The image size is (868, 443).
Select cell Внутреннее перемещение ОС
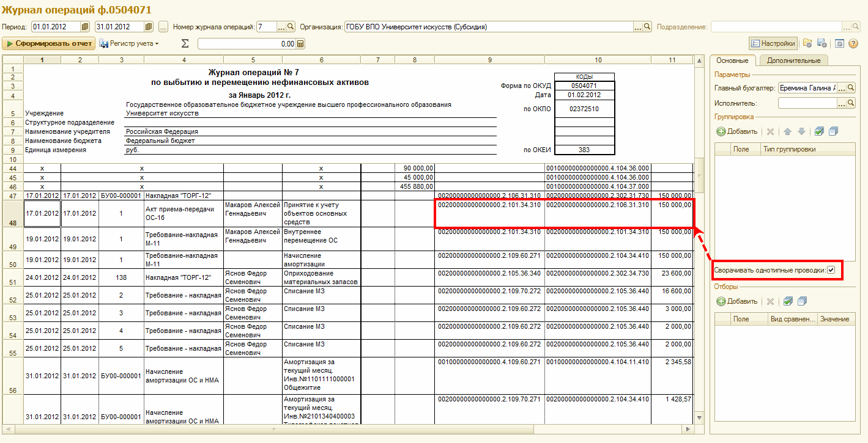(322, 239)
